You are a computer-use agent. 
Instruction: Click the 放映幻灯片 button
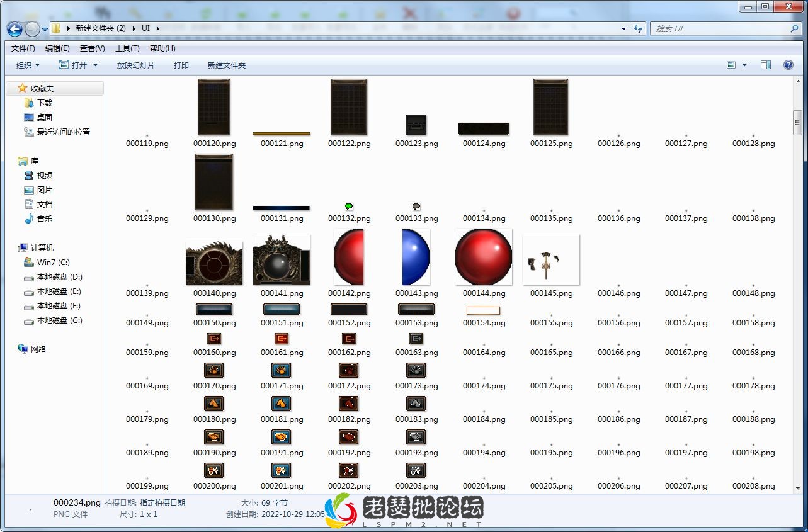[x=135, y=65]
